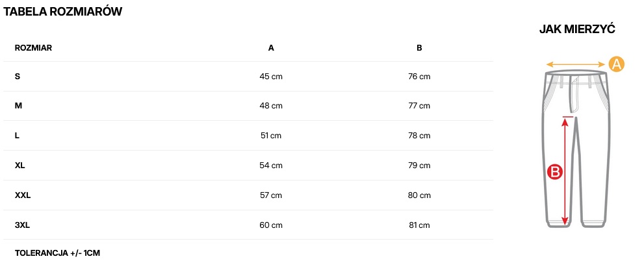Click the 45 cm value cell
Viewport: 644px width, 274px height.
coord(271,77)
